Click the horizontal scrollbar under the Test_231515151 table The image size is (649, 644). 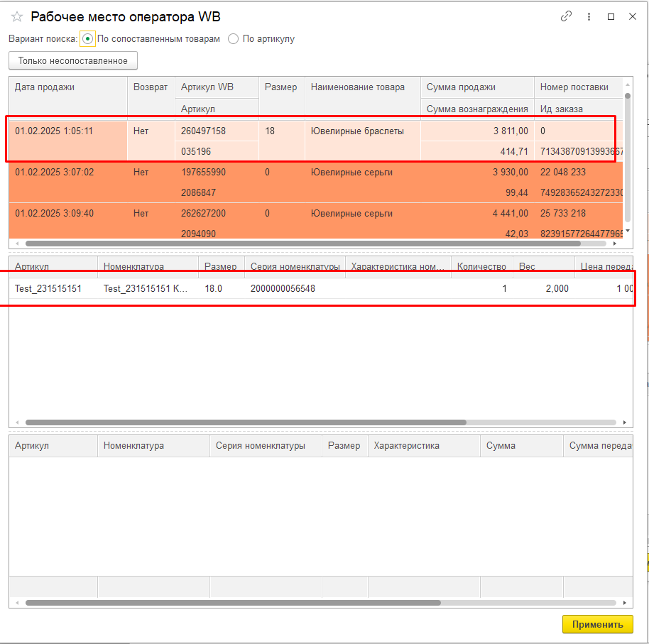tap(246, 422)
